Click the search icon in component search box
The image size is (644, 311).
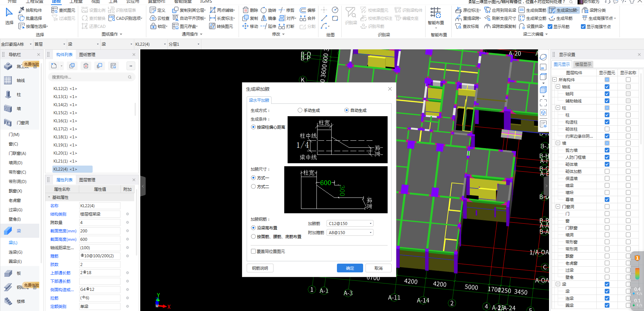pos(130,77)
